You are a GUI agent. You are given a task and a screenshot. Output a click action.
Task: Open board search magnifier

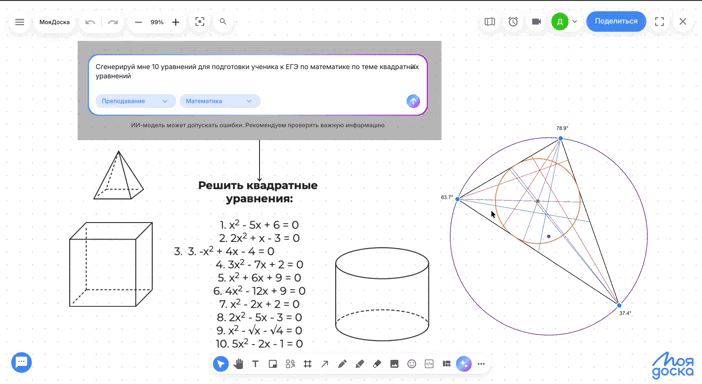223,21
